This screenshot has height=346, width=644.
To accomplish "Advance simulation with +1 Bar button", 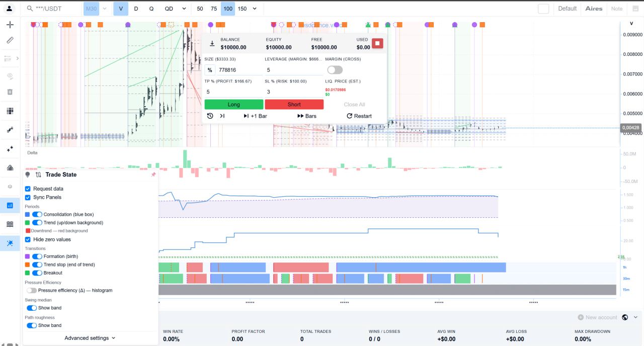I will pyautogui.click(x=255, y=116).
